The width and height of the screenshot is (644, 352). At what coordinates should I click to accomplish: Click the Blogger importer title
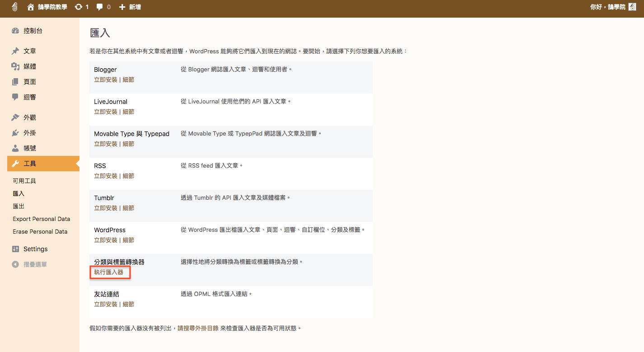click(105, 70)
